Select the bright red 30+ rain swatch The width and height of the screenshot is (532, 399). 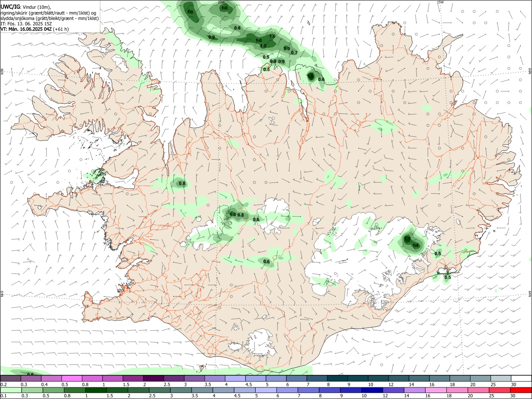coord(521,390)
